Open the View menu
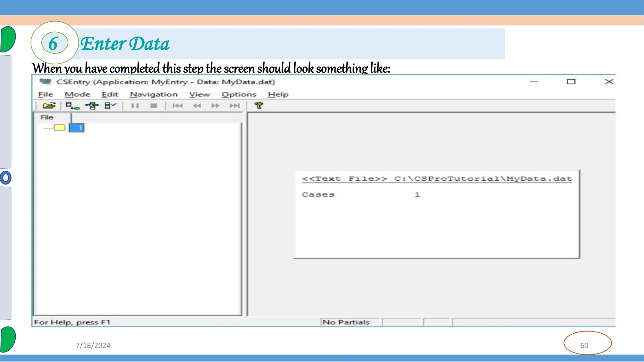This screenshot has width=644, height=362. pos(199,94)
